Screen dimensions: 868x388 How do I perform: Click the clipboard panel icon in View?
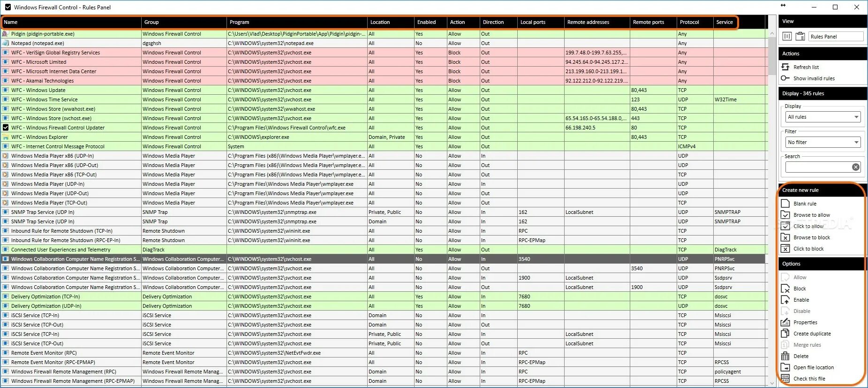click(800, 36)
